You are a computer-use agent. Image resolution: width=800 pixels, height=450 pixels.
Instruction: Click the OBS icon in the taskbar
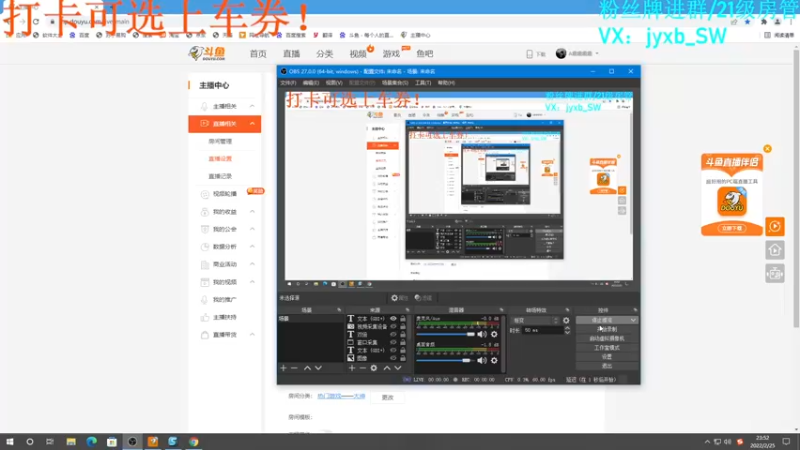(x=132, y=441)
